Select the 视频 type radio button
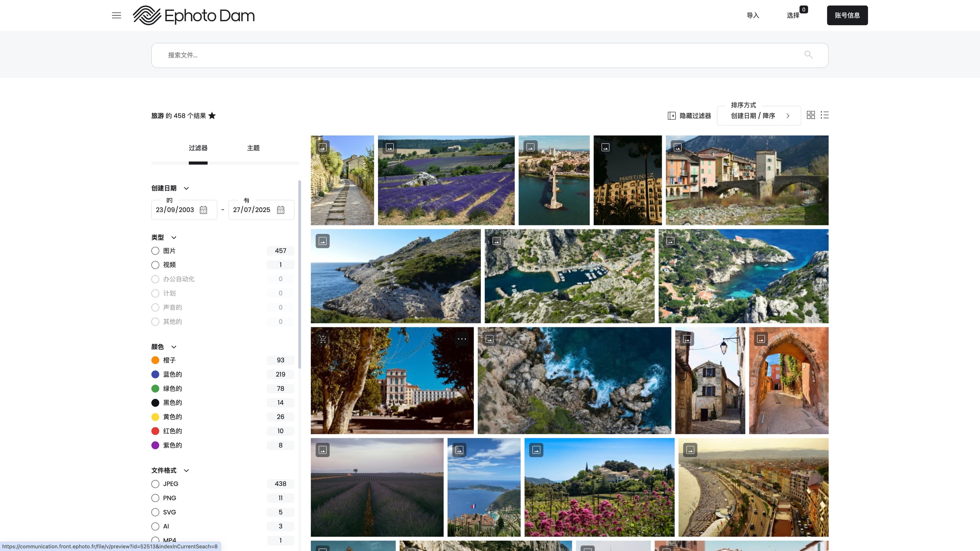Image resolution: width=980 pixels, height=551 pixels. (155, 265)
